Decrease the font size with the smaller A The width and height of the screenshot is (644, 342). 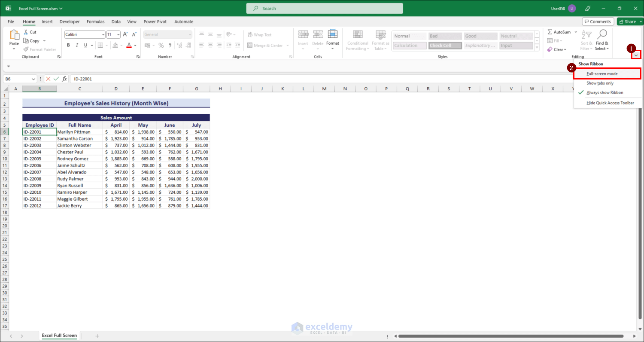point(135,34)
